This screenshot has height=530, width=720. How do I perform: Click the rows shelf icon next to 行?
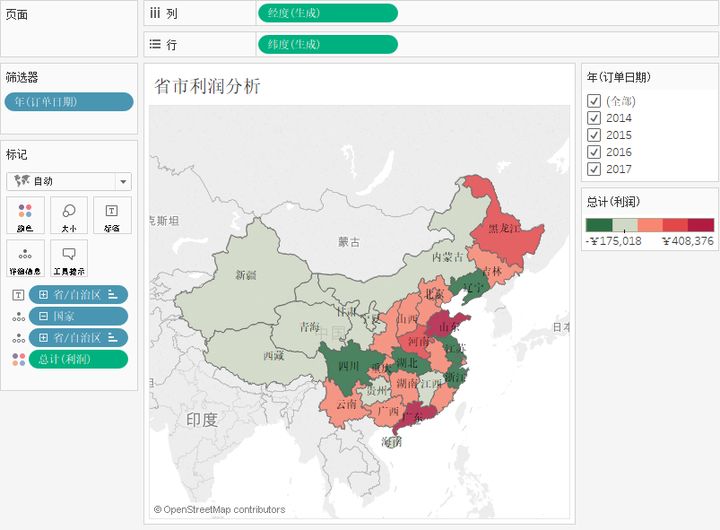[155, 45]
